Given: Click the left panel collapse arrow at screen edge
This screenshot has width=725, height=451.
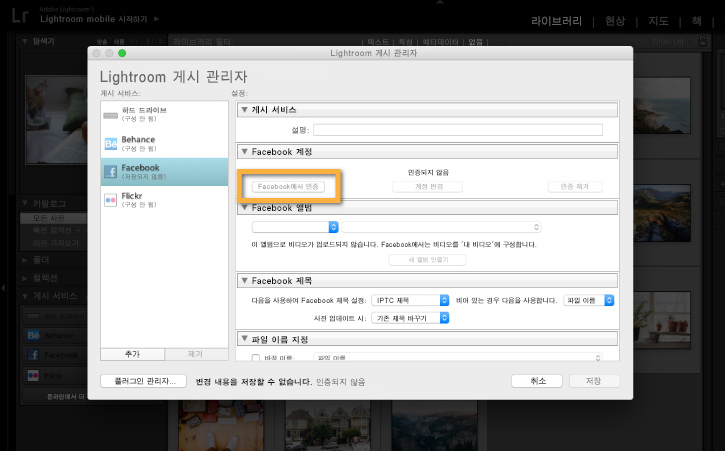Looking at the screenshot, I should 3,288.
